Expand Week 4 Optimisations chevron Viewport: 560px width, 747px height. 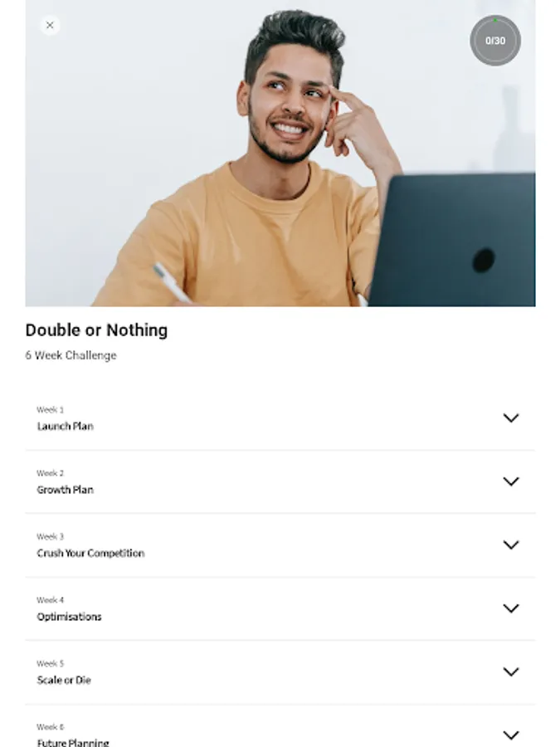coord(511,608)
